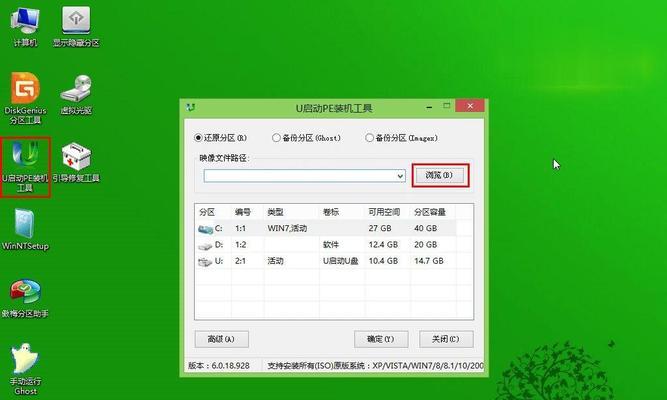
Task: Click the 浏览(B) browse button
Action: 440,175
